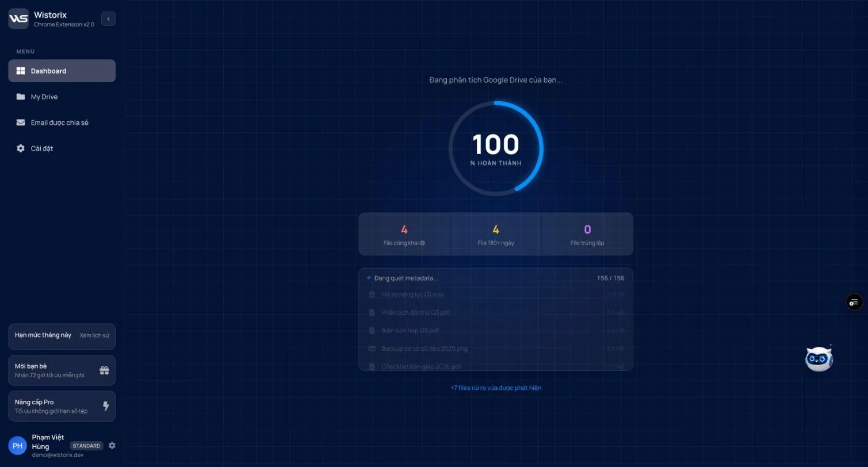Click the info icon beside File công khai
Viewport: 868px width, 467px height.
click(x=422, y=243)
